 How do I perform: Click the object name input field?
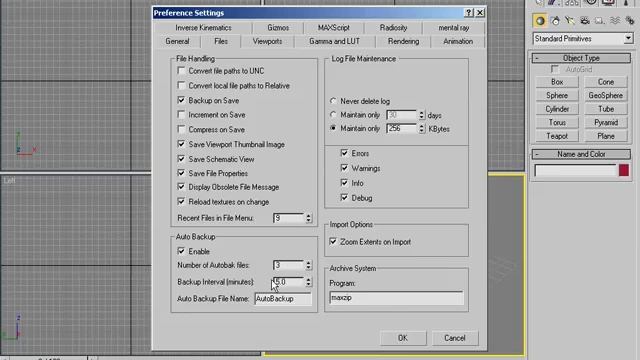coord(576,170)
